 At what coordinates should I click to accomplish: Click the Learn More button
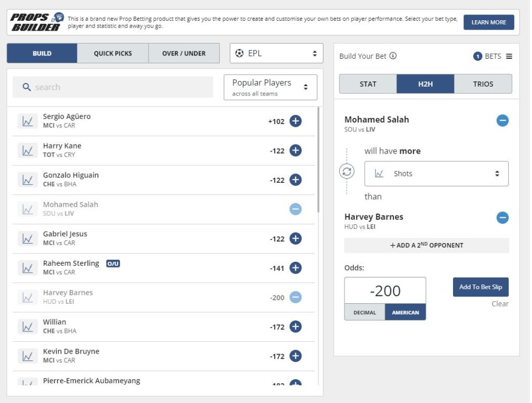point(488,22)
